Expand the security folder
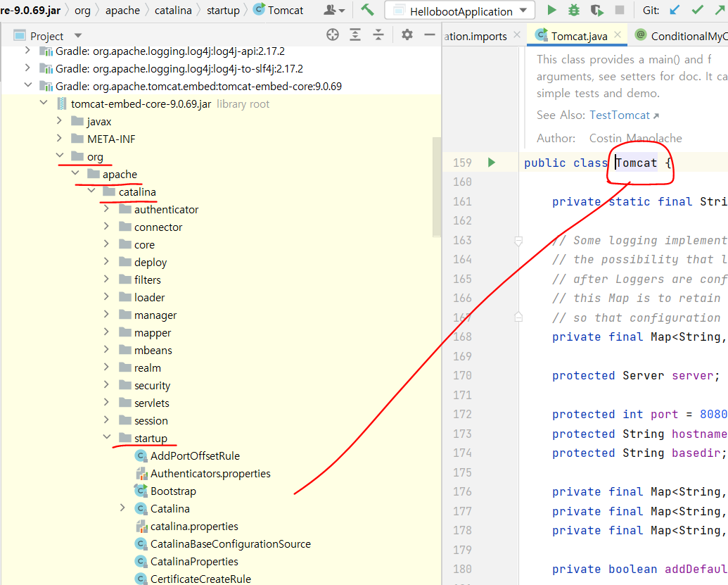This screenshot has height=585, width=728. pos(106,385)
